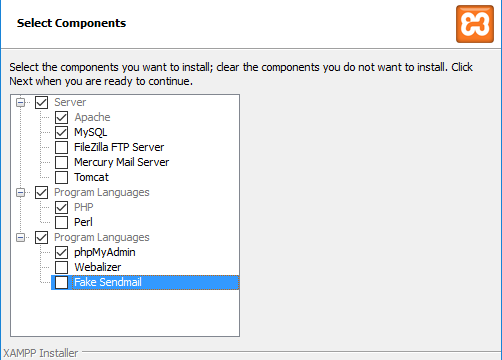Uncheck the MySQL checkbox
Screen dimensions: 502x360
point(61,132)
